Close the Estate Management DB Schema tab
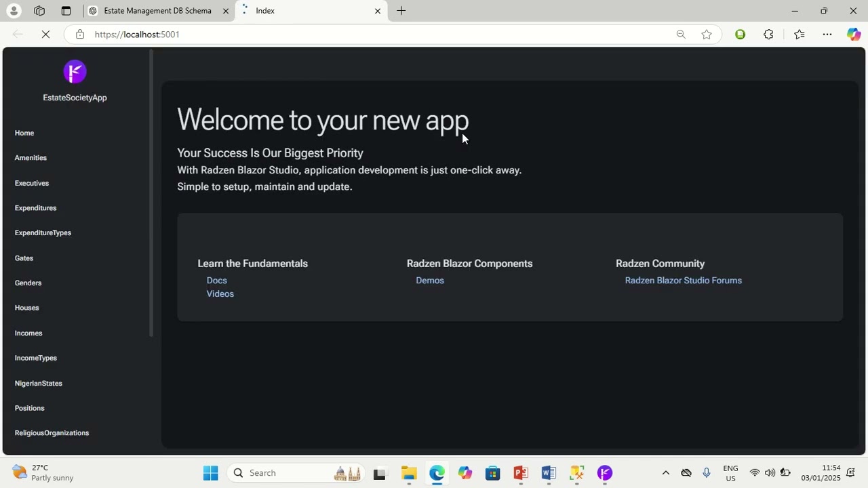The image size is (868, 488). click(x=226, y=11)
